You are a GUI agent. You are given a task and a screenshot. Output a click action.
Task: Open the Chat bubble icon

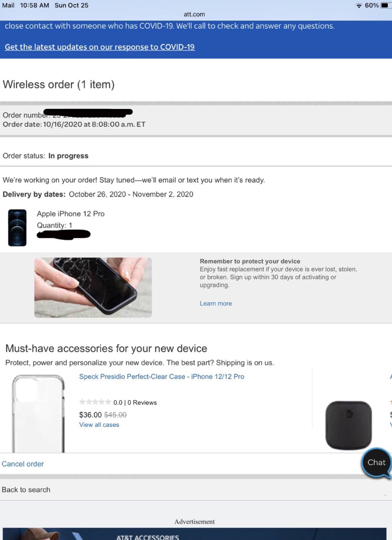coord(376,463)
